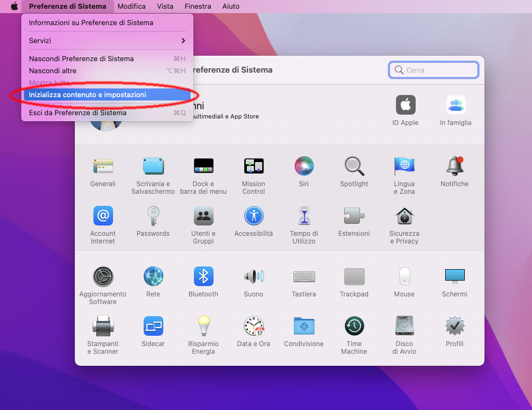
Task: Open the Siri preference pane
Action: coord(304,166)
